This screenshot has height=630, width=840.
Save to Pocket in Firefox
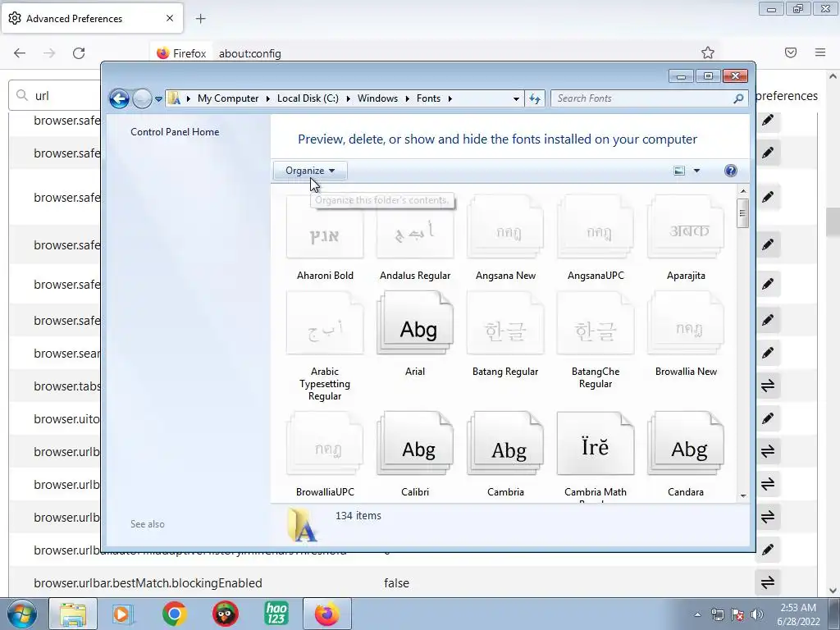point(791,52)
